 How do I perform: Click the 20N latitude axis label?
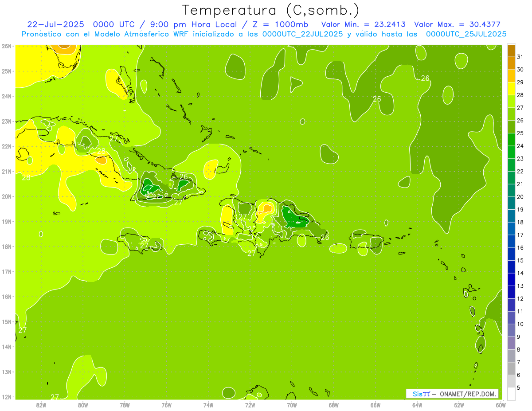(7, 196)
